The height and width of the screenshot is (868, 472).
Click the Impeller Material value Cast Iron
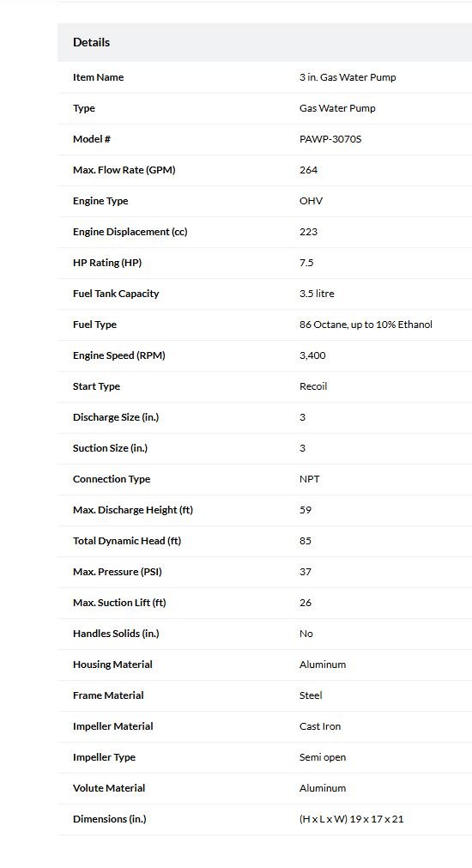(320, 726)
